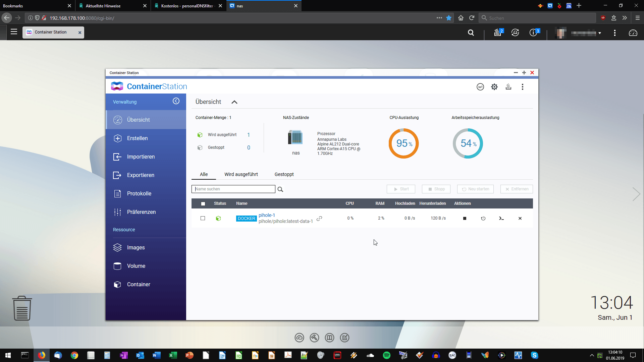Click the Neu starten button
644x362 pixels.
point(475,189)
